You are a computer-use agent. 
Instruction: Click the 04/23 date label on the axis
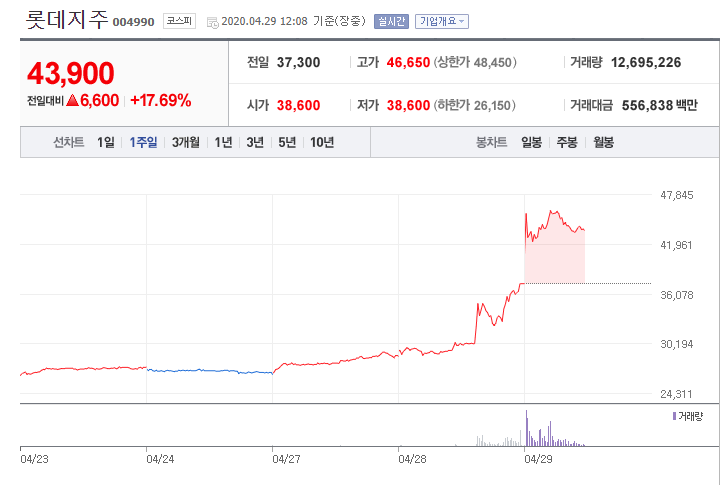34,459
